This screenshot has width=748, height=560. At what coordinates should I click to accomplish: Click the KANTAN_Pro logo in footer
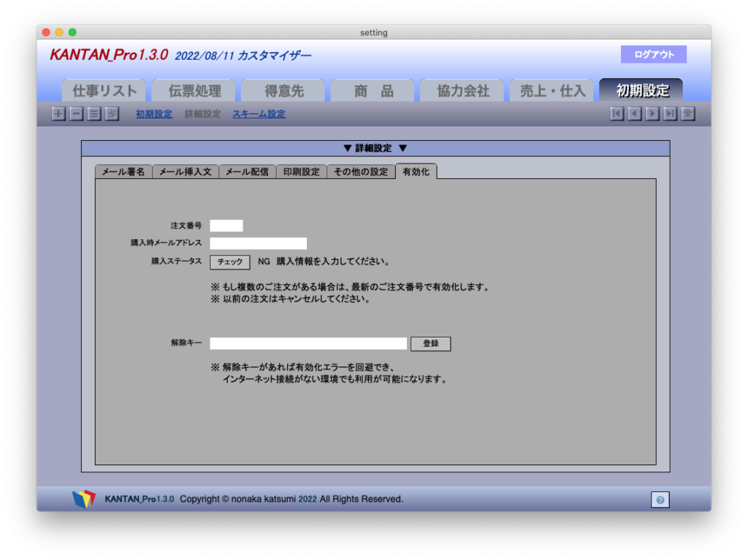(x=84, y=499)
